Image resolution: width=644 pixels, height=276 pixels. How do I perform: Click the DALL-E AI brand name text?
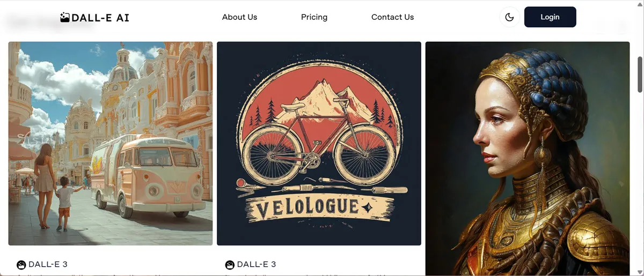click(100, 17)
